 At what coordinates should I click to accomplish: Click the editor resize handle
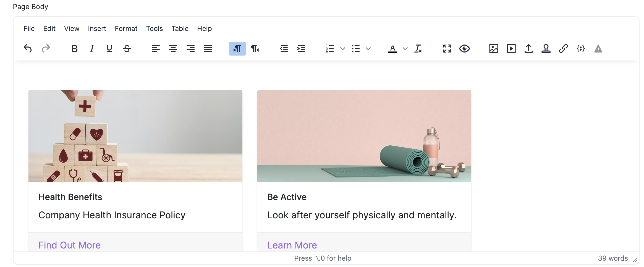(x=635, y=260)
